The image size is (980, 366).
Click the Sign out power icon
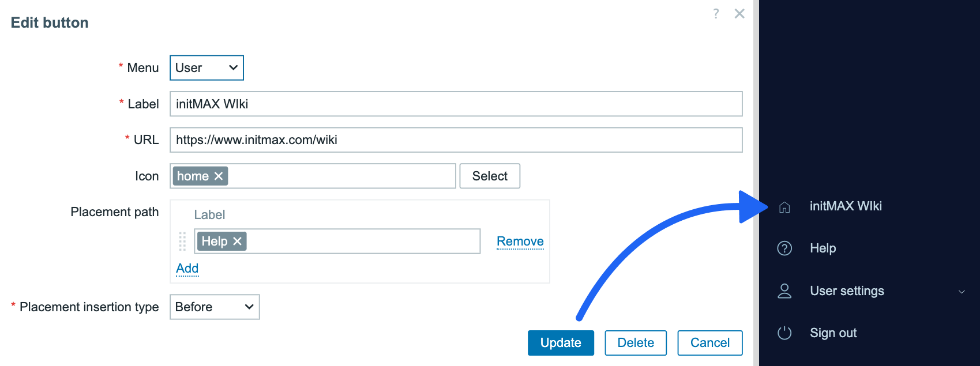tap(784, 333)
